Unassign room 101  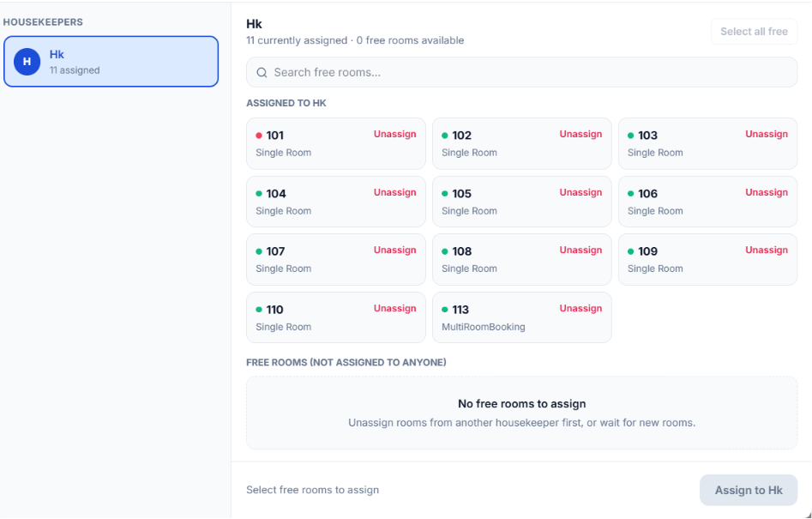[x=395, y=134]
